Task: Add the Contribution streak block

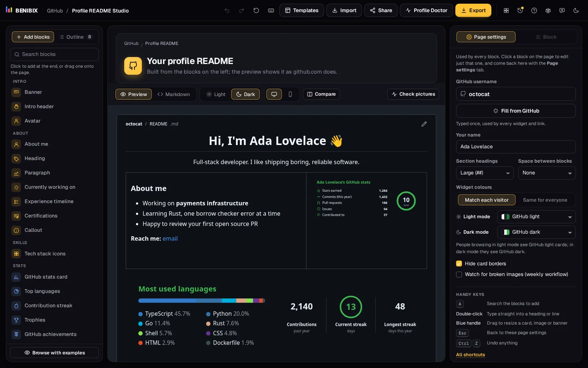Action: click(54, 305)
